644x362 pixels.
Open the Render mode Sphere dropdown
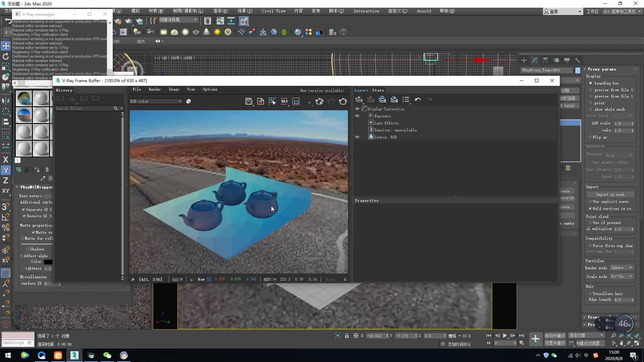[621, 268]
